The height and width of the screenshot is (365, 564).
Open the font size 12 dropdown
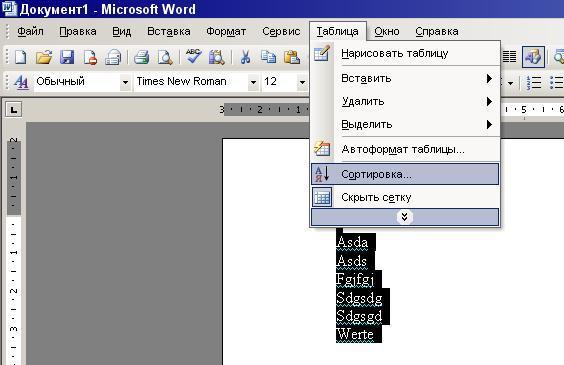point(302,82)
